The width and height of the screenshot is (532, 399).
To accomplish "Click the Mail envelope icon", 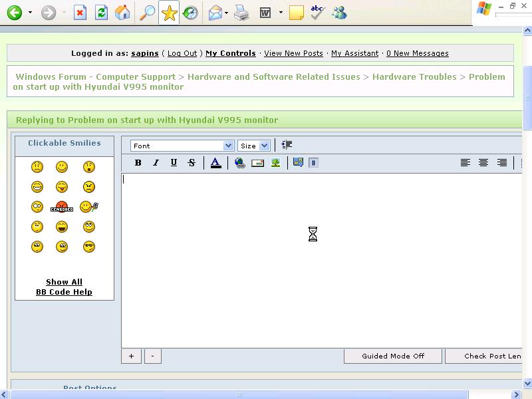I will pos(215,13).
